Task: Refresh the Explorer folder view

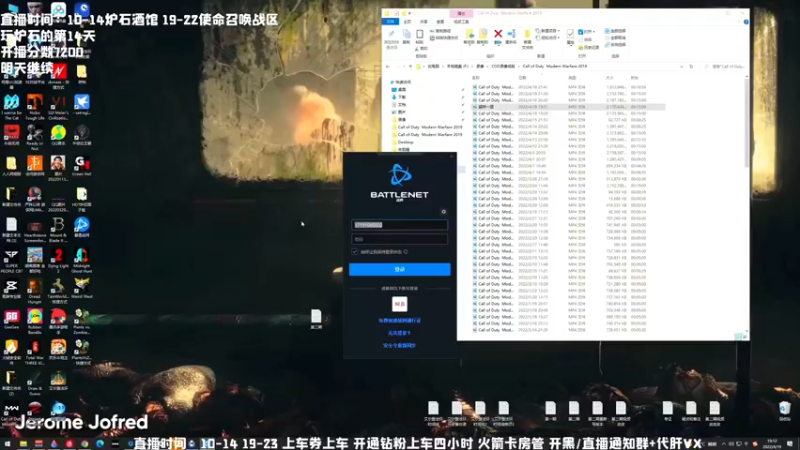Action: [x=691, y=66]
